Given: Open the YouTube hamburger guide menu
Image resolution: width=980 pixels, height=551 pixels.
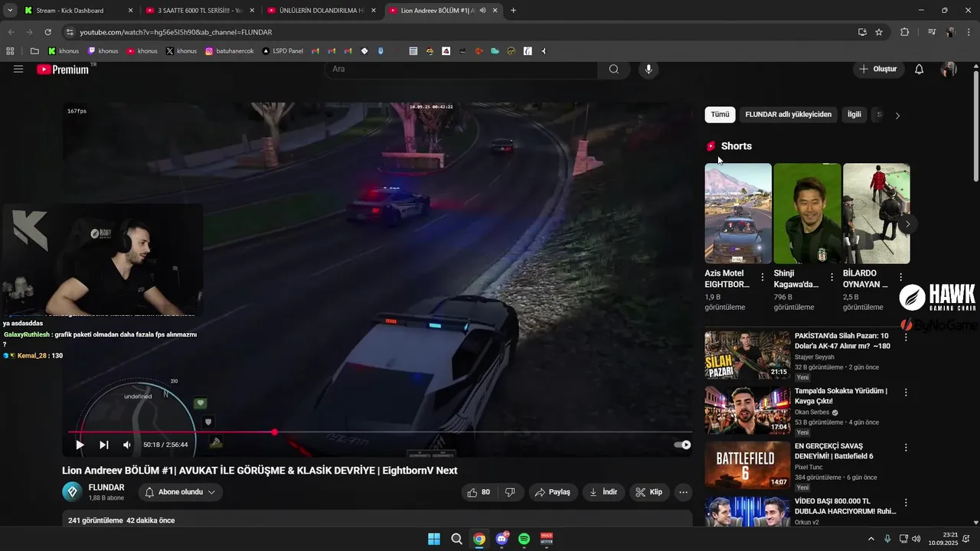Looking at the screenshot, I should click(18, 69).
